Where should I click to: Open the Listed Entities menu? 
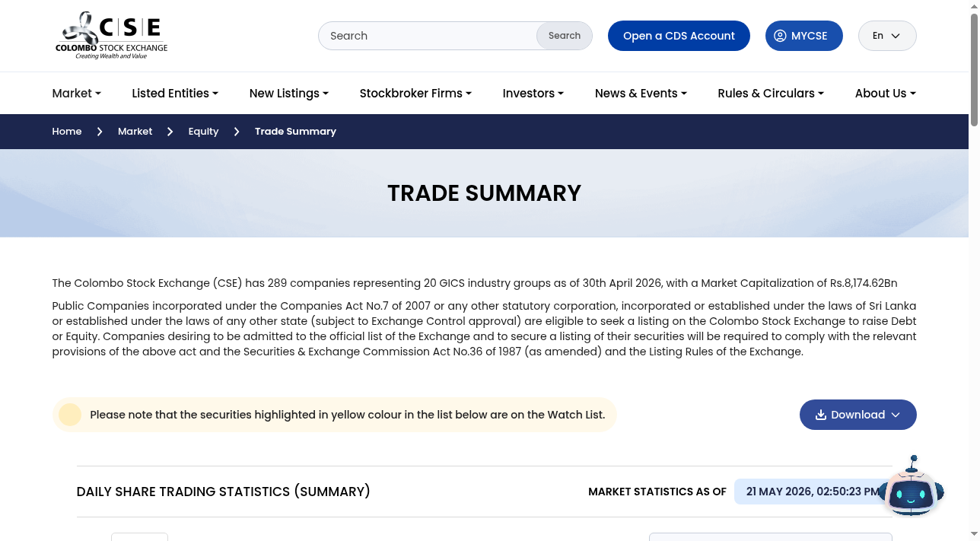pos(175,93)
